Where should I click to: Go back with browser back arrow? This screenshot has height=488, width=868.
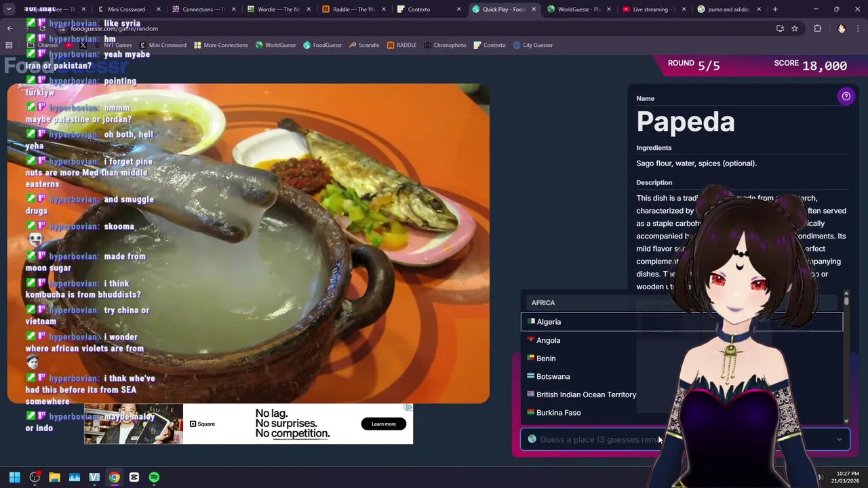coord(9,28)
